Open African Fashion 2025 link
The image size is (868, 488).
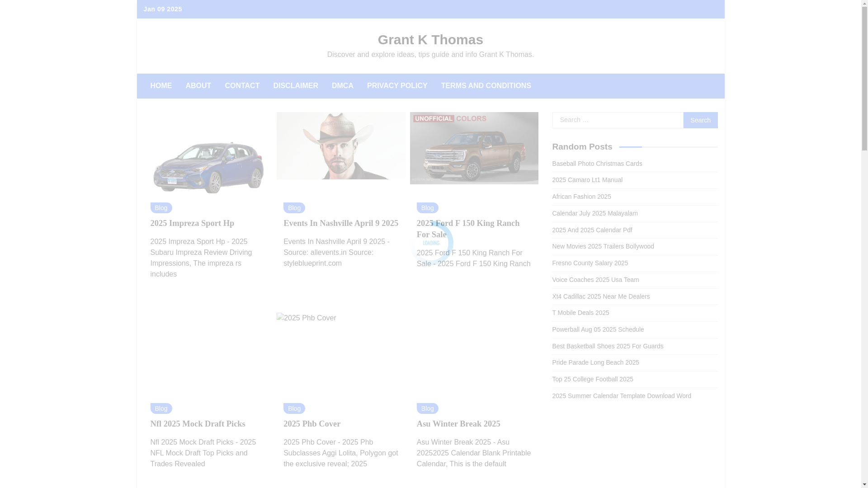581,197
